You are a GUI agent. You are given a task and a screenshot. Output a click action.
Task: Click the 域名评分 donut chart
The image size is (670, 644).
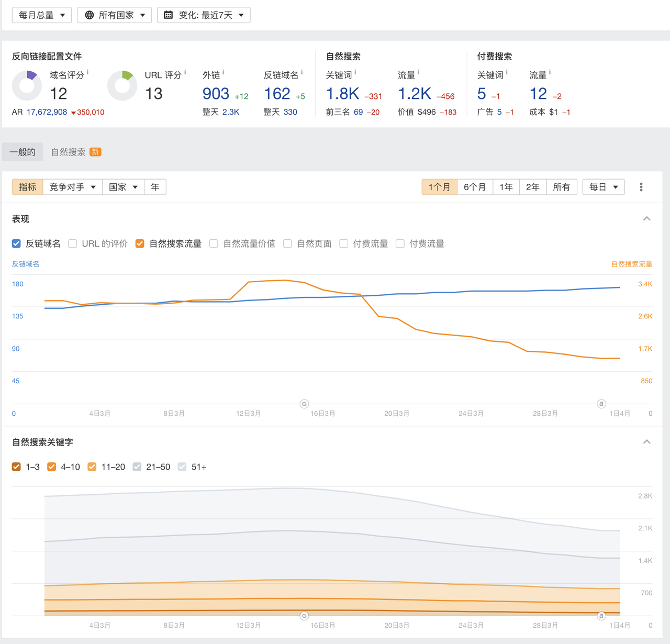(27, 85)
